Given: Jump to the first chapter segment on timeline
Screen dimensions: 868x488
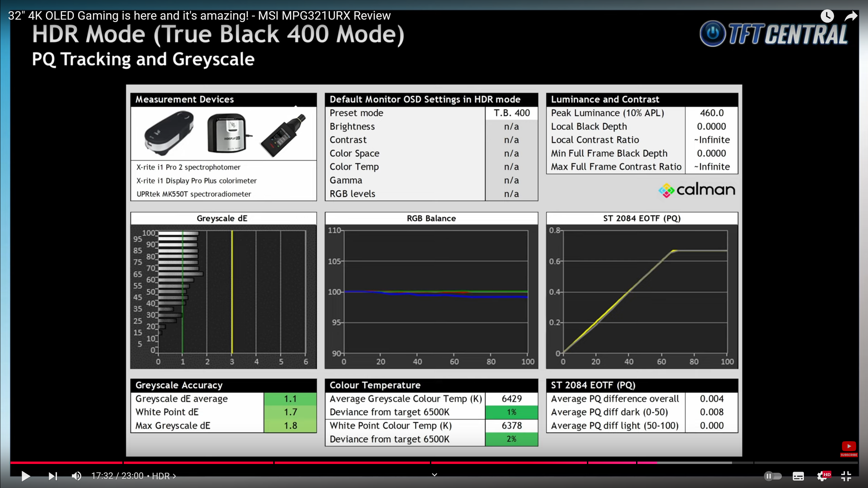Looking at the screenshot, I should pyautogui.click(x=66, y=463).
